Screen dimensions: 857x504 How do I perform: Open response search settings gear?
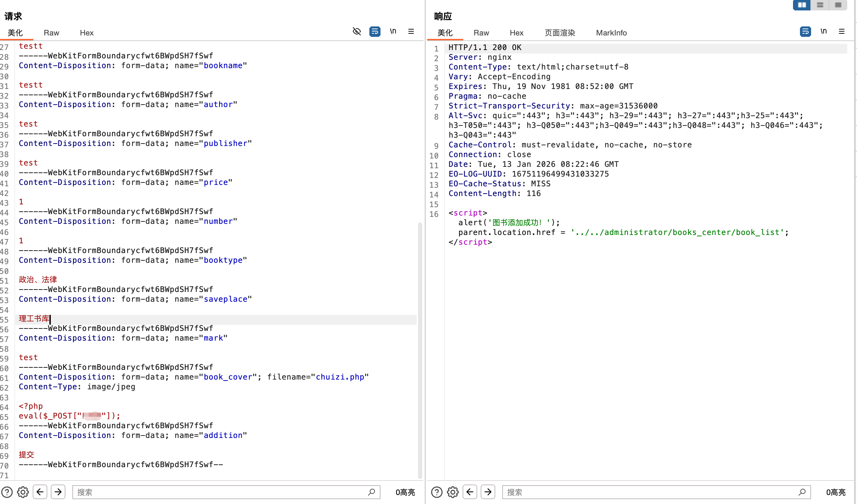[453, 492]
